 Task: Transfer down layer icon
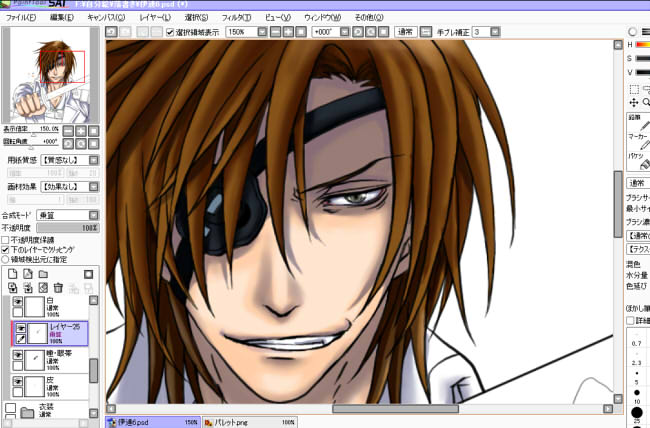pyautogui.click(x=12, y=288)
